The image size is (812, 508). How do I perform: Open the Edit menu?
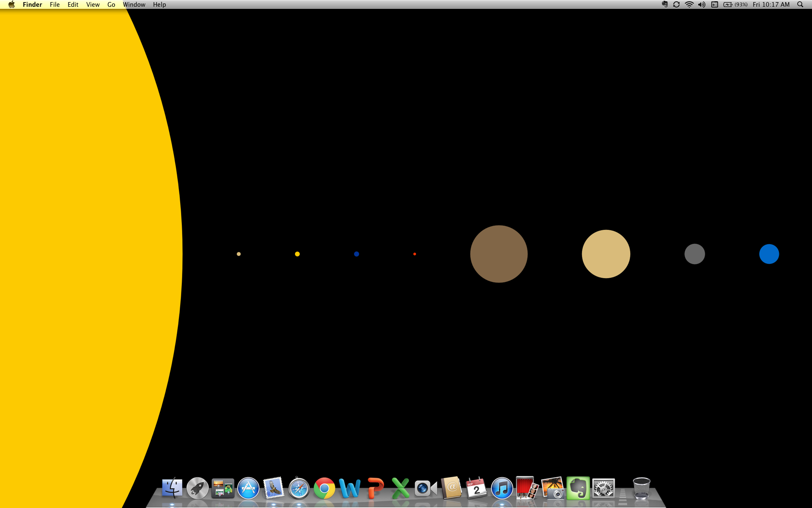73,4
